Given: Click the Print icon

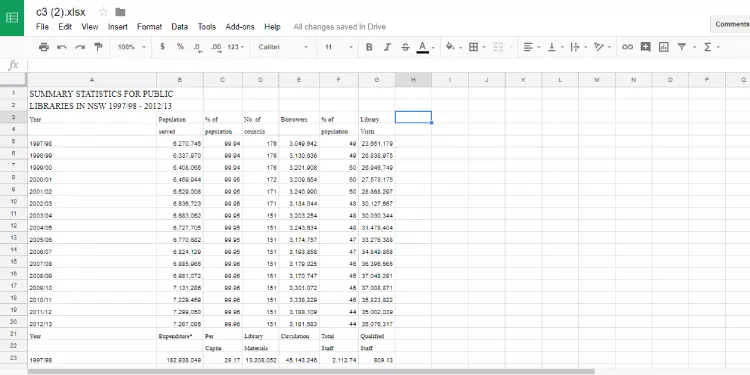Looking at the screenshot, I should 44,47.
